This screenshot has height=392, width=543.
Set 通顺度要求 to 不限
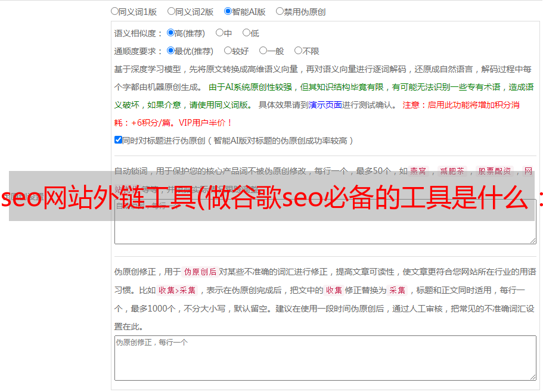[298, 51]
